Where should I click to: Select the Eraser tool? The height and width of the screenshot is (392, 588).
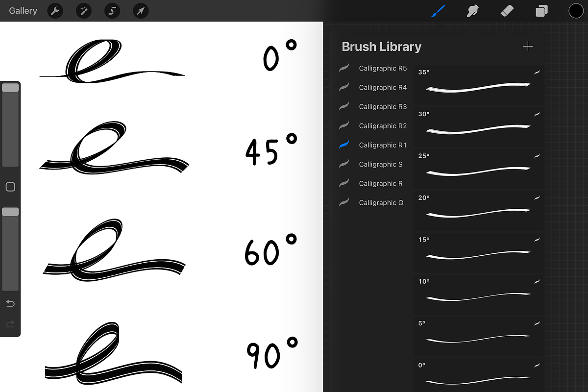[x=507, y=11]
